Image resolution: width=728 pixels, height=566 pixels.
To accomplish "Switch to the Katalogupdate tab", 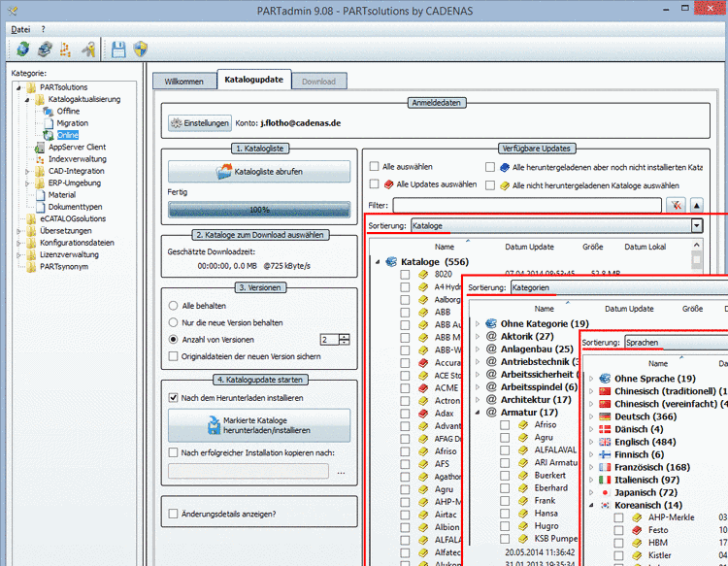I will (x=254, y=80).
